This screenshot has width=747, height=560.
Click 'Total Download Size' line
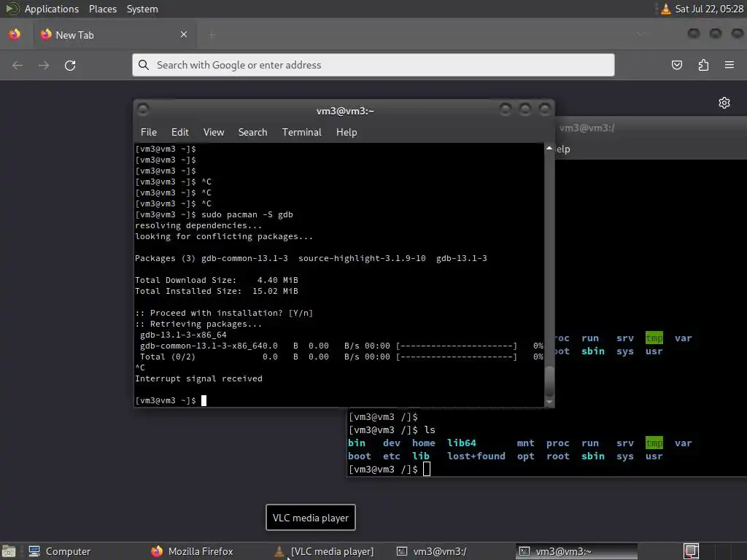[216, 281]
